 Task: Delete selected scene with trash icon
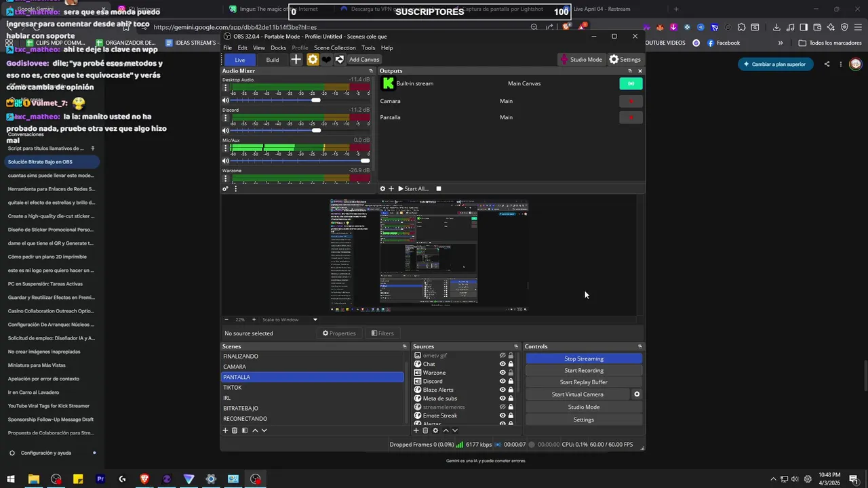coord(235,430)
